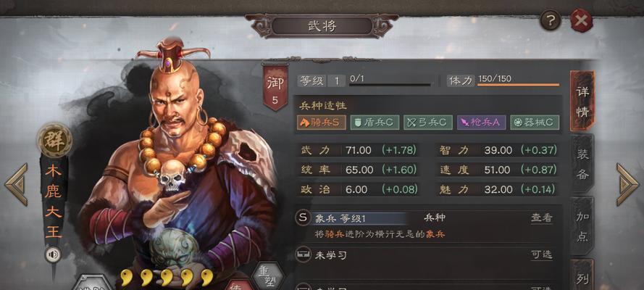
Task: Click 可选 for the first 未学习 slot
Action: 541,255
